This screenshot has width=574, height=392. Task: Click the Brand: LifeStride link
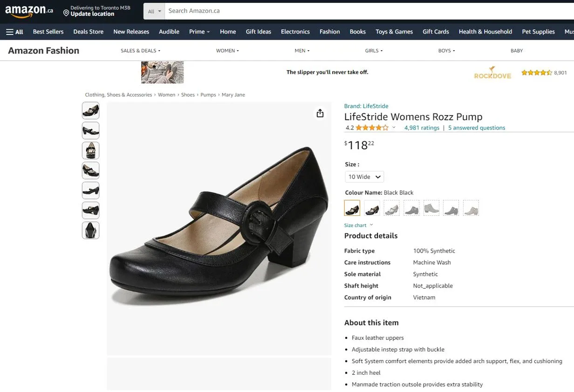[366, 106]
